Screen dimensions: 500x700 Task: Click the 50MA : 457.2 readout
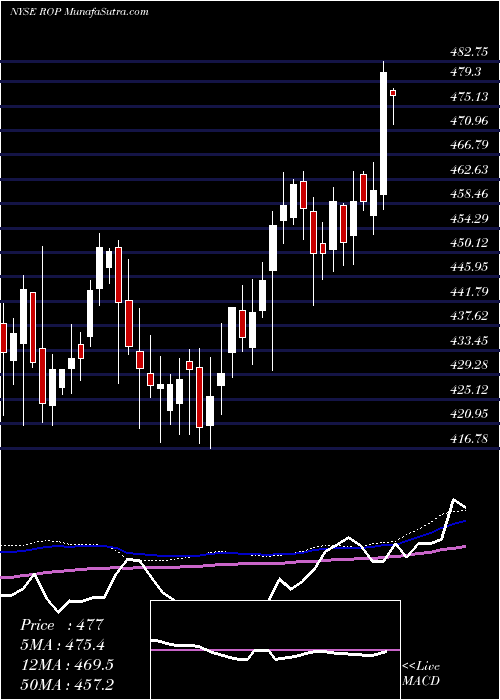67,685
